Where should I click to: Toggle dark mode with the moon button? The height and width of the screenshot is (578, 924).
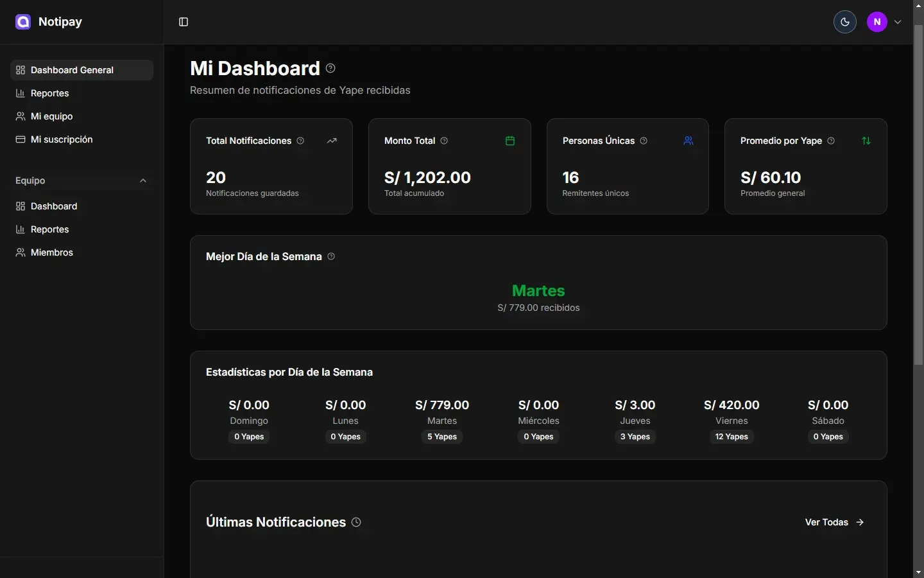(x=844, y=22)
